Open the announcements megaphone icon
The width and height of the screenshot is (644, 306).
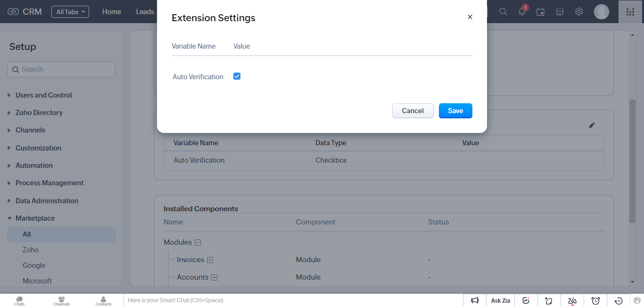click(x=475, y=300)
